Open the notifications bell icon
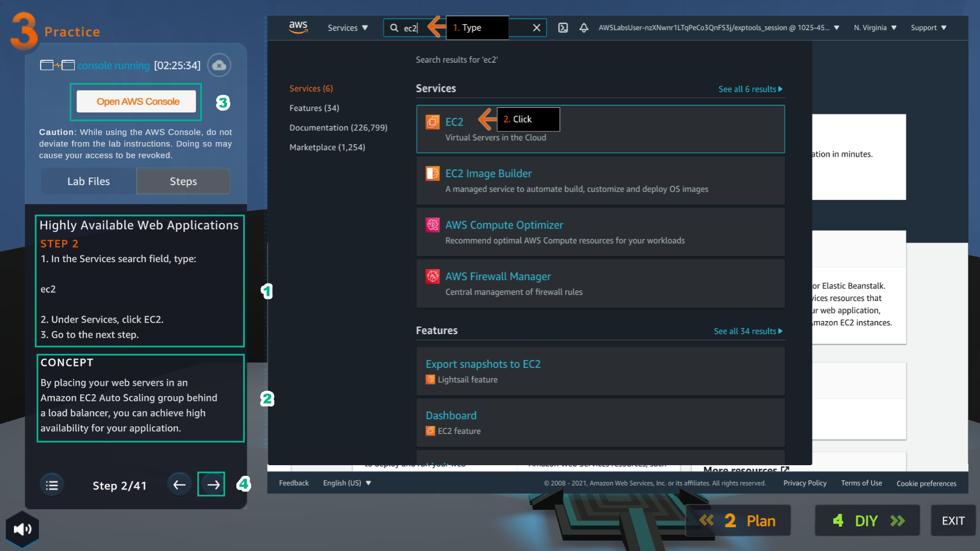The height and width of the screenshot is (551, 980). pos(584,28)
